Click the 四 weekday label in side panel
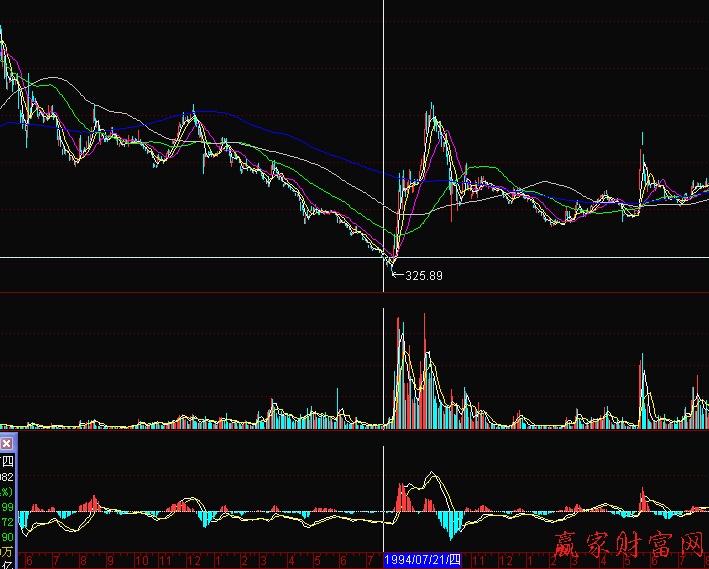Image resolution: width=709 pixels, height=569 pixels. point(7,461)
